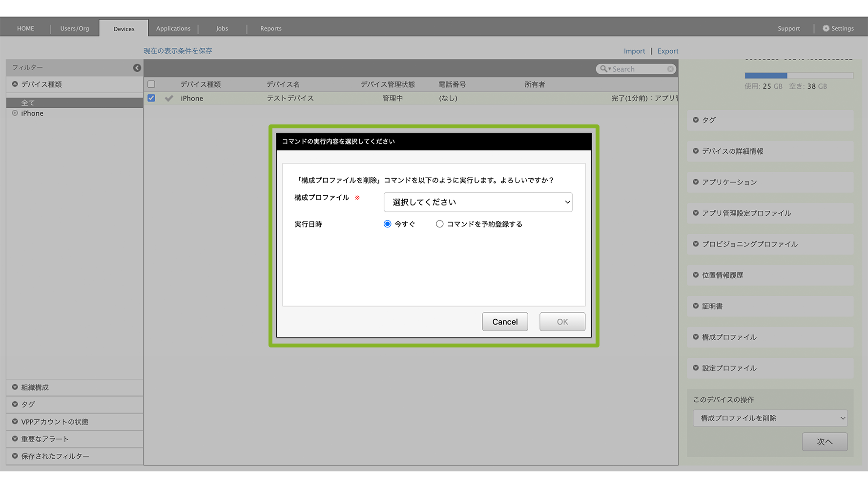Uncheck the iPhone device row checkbox
This screenshot has width=868, height=488.
pyautogui.click(x=151, y=98)
